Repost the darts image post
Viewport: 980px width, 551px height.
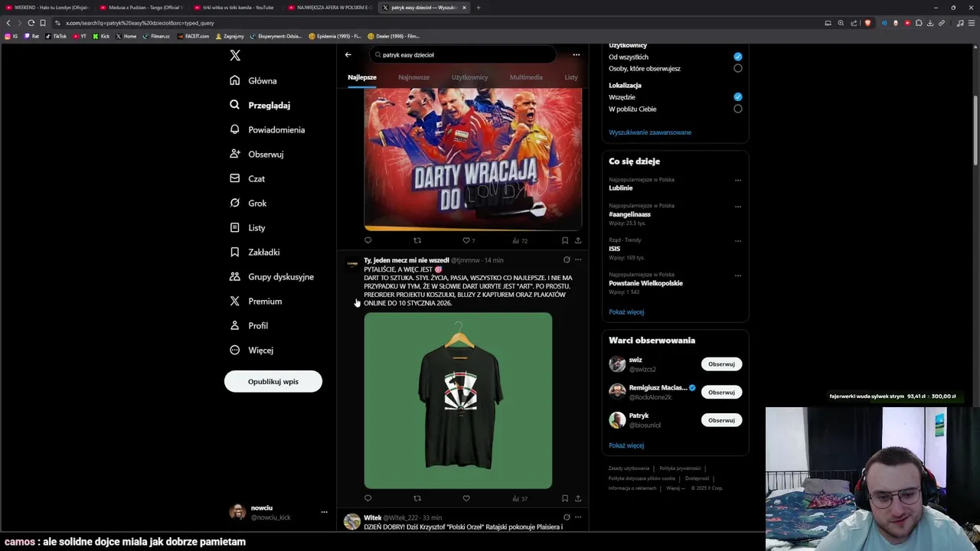click(x=417, y=240)
